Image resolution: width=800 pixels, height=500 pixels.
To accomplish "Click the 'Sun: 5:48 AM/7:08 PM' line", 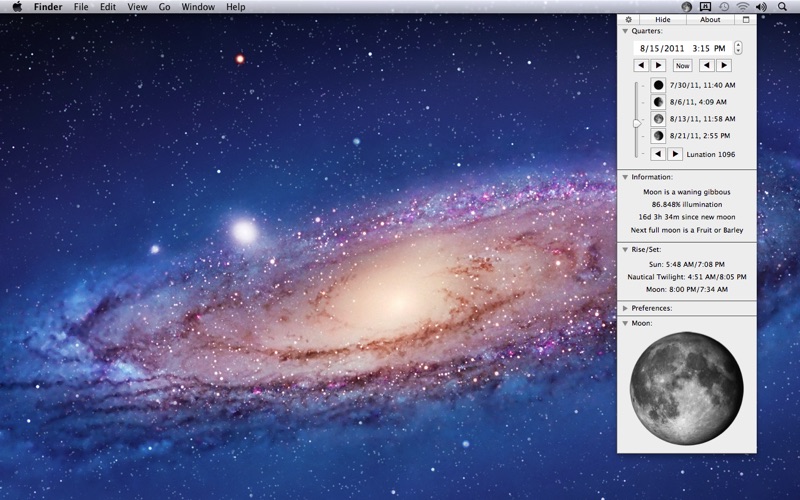I will click(x=687, y=264).
